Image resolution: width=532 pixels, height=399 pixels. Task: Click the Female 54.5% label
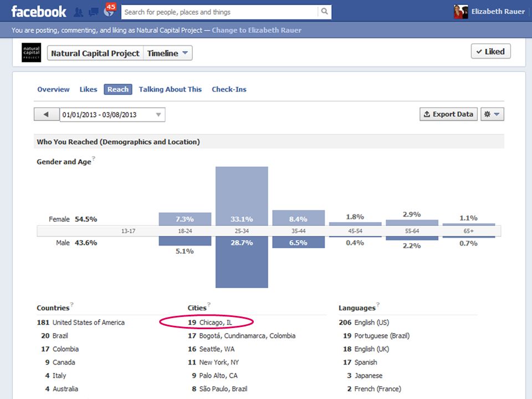tap(73, 219)
